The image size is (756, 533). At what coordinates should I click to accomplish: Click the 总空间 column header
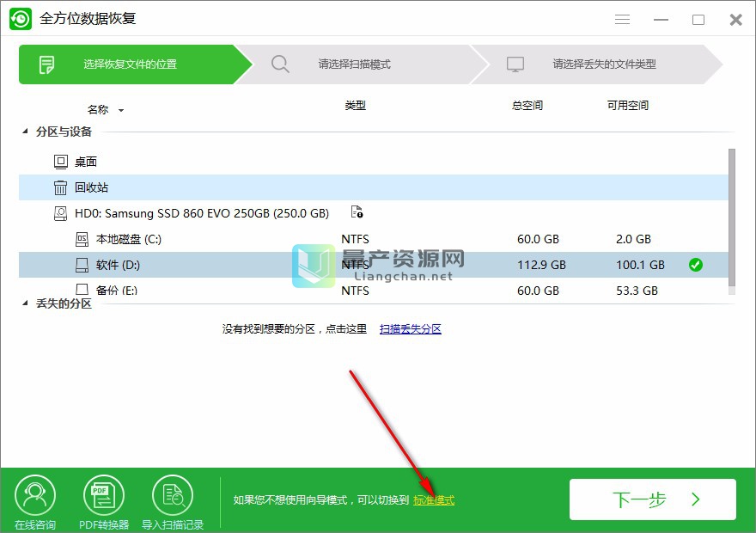(527, 105)
